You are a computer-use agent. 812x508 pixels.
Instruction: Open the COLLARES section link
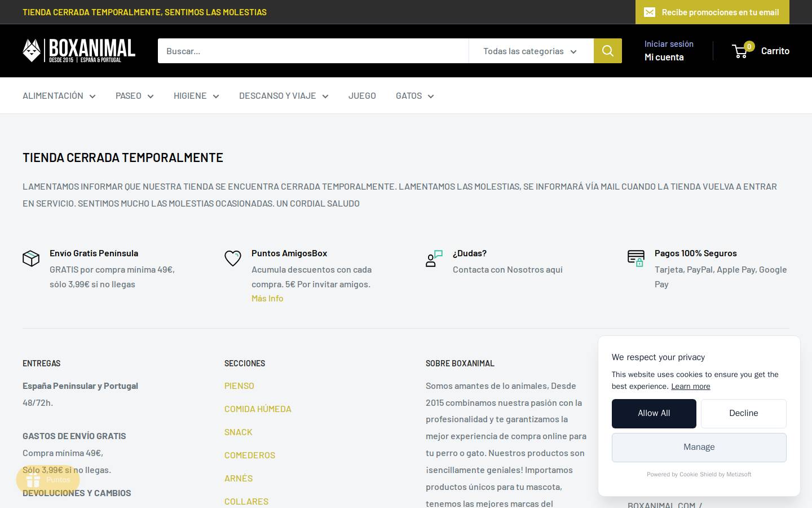(x=246, y=501)
